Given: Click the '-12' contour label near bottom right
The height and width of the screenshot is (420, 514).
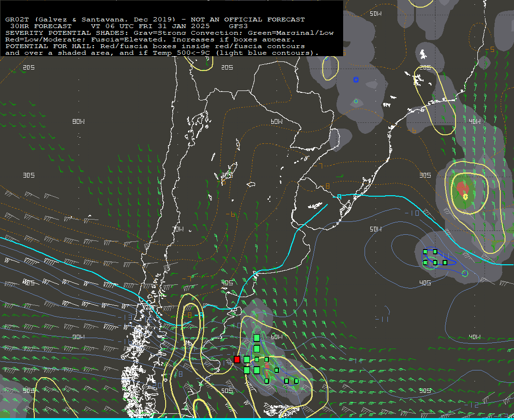Looking at the screenshot, I should click(x=472, y=405).
